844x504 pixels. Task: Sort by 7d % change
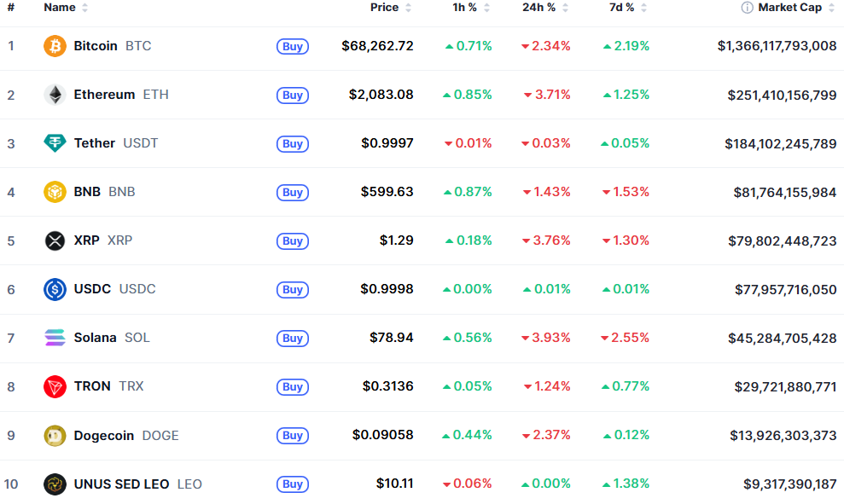coord(622,8)
